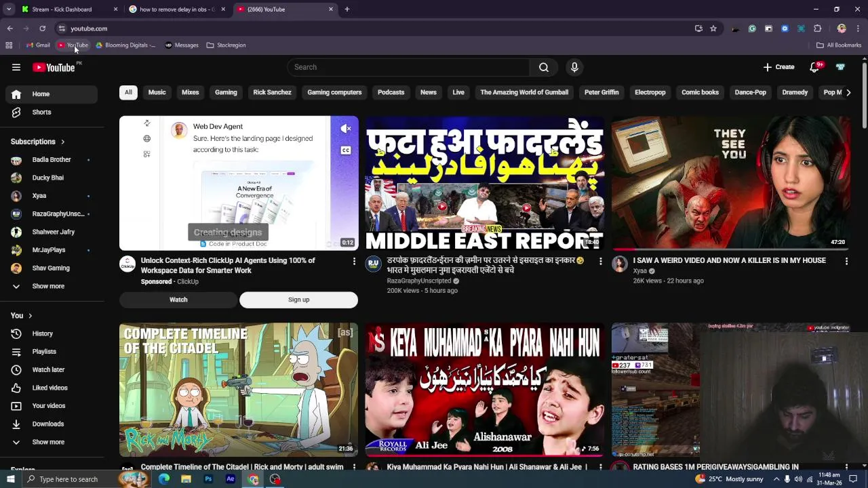Open the account avatar menu

point(841,67)
